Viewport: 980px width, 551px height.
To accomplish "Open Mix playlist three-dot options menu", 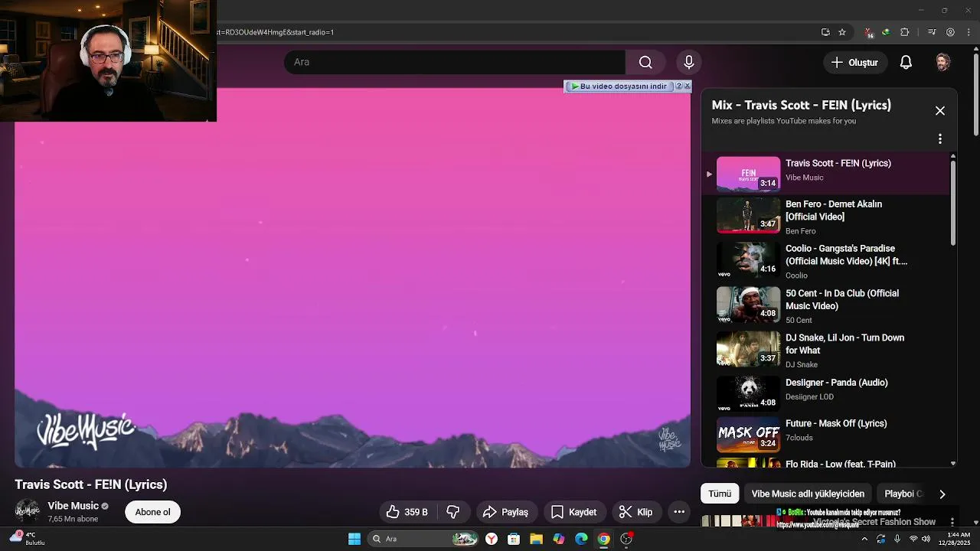I will 940,139.
